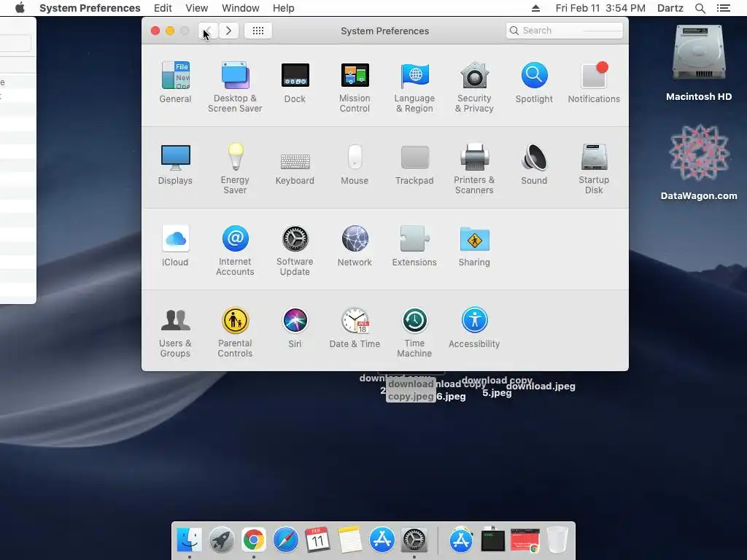The image size is (747, 560).
Task: Open Notification Center from the menu bar
Action: click(723, 8)
